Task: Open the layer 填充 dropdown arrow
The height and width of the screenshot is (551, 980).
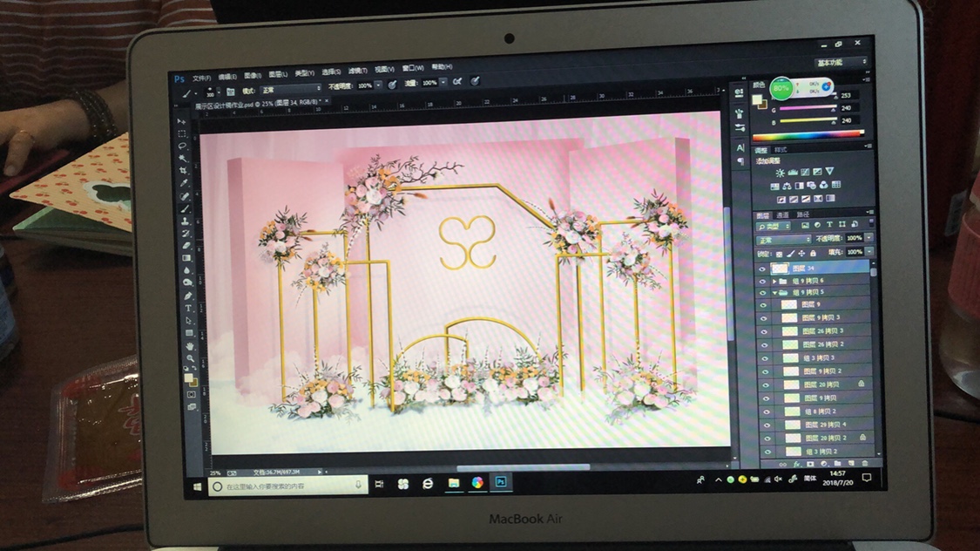Action: click(868, 251)
